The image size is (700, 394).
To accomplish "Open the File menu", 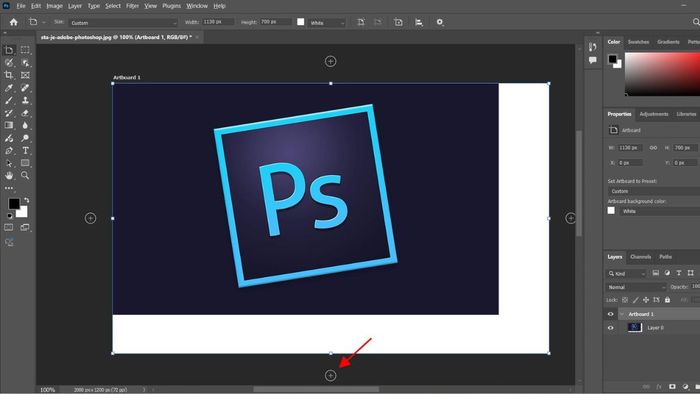I will (21, 6).
